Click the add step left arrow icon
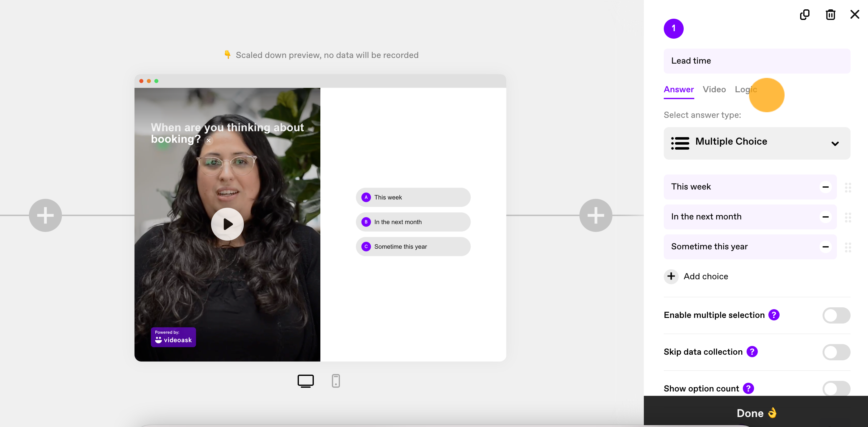 pyautogui.click(x=44, y=215)
